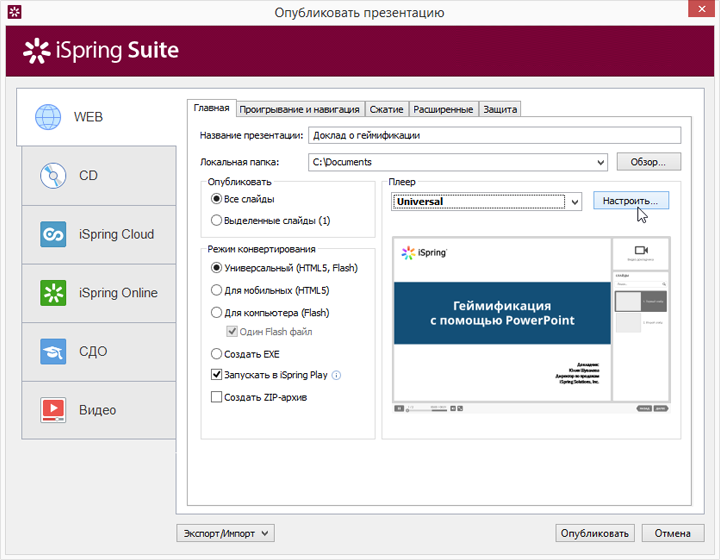The height and width of the screenshot is (560, 720).
Task: Select the Все слайды radio button
Action: [216, 199]
